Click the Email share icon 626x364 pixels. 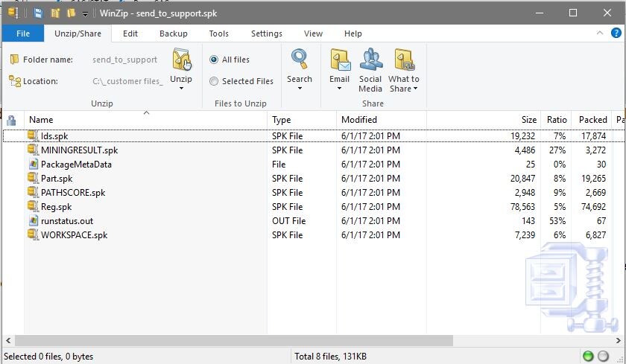pos(339,61)
